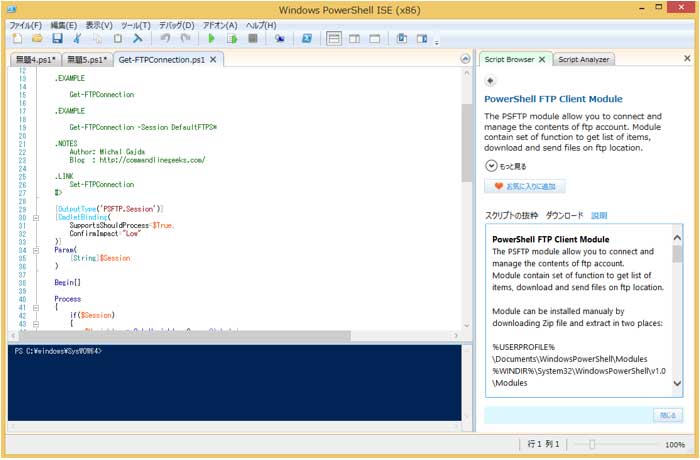Open the ヘルプ(H) menu
The width and height of the screenshot is (700, 460).
(x=261, y=25)
